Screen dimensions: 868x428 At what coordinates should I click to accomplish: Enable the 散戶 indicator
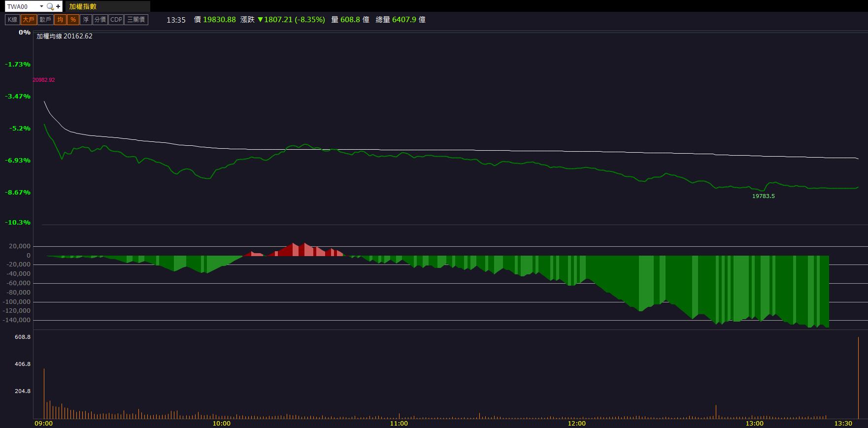(45, 20)
